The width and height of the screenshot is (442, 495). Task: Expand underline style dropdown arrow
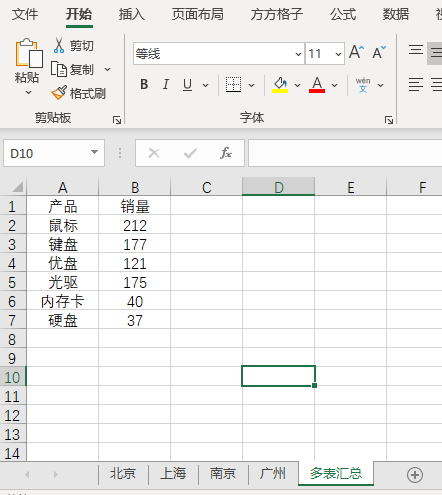tap(206, 85)
